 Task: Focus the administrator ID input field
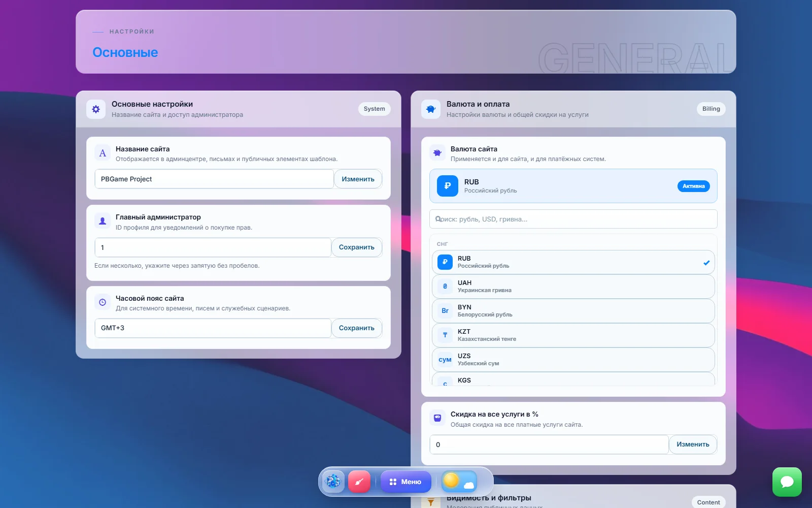[x=213, y=247]
